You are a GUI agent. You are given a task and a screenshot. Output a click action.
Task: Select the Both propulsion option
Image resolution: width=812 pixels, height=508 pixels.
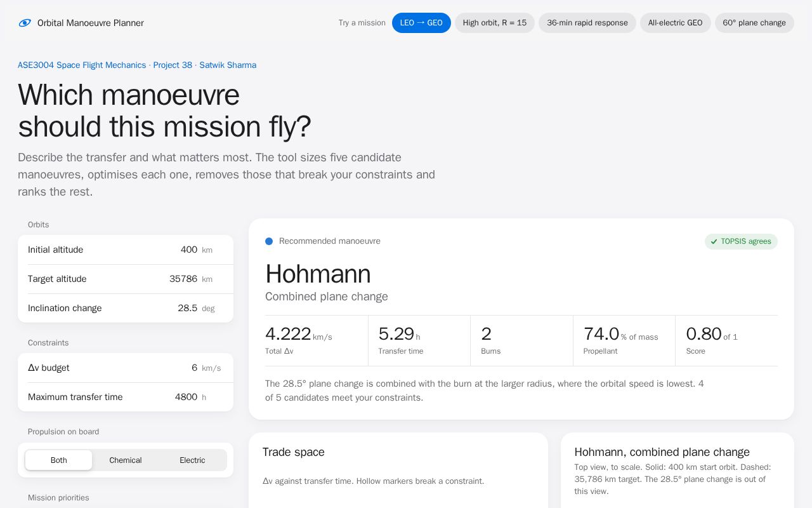click(x=58, y=460)
